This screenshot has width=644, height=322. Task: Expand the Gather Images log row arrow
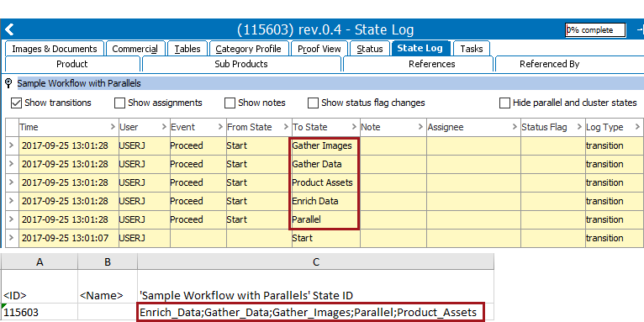coord(12,145)
